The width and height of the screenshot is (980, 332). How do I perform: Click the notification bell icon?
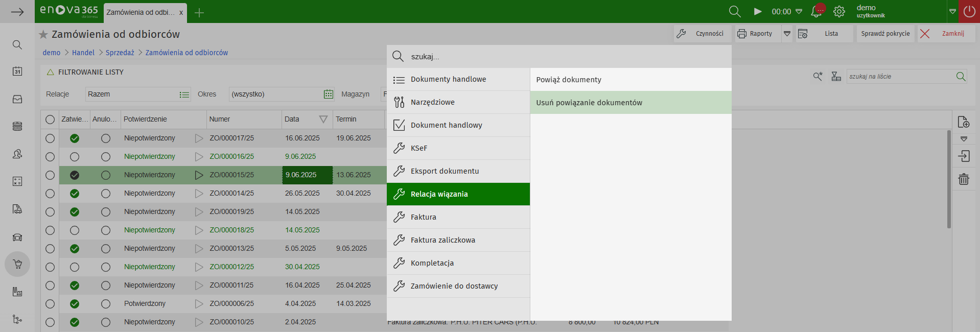[x=816, y=12]
